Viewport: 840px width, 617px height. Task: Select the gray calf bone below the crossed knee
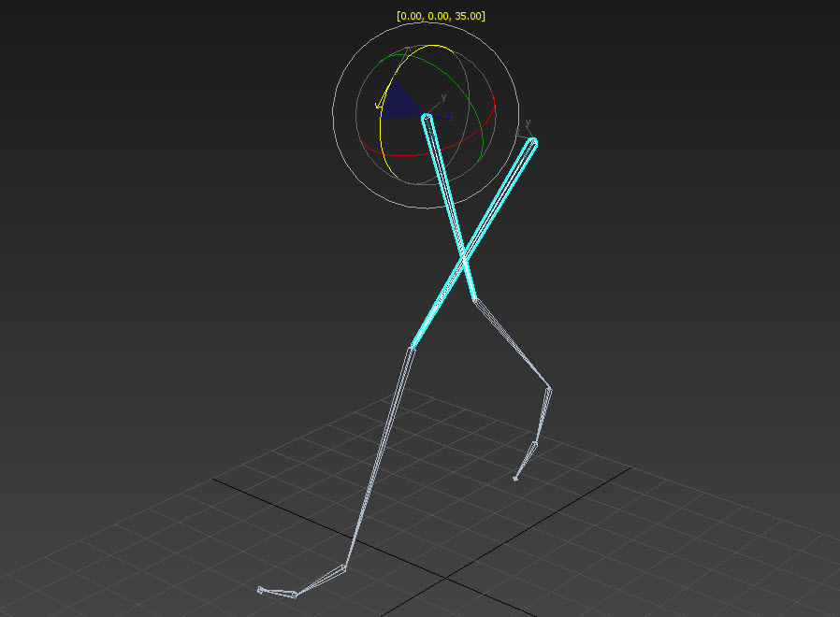[x=513, y=344]
